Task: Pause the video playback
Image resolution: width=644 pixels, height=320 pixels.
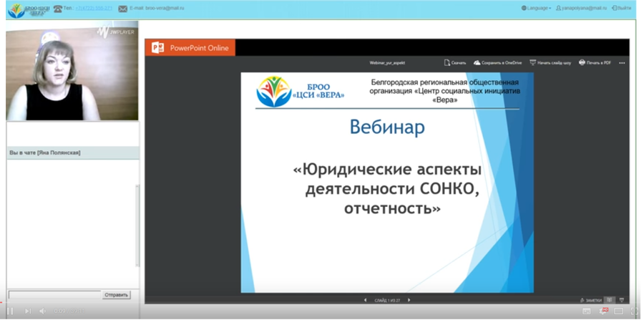Action: tap(10, 311)
